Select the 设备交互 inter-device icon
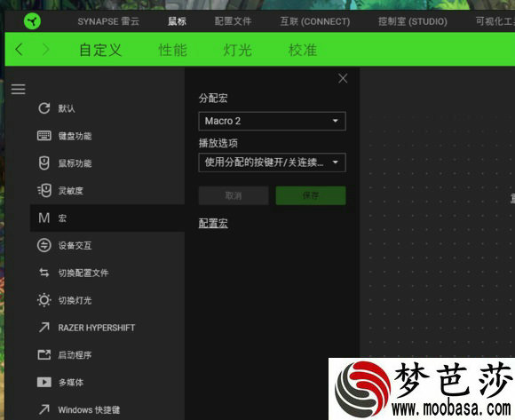 44,245
